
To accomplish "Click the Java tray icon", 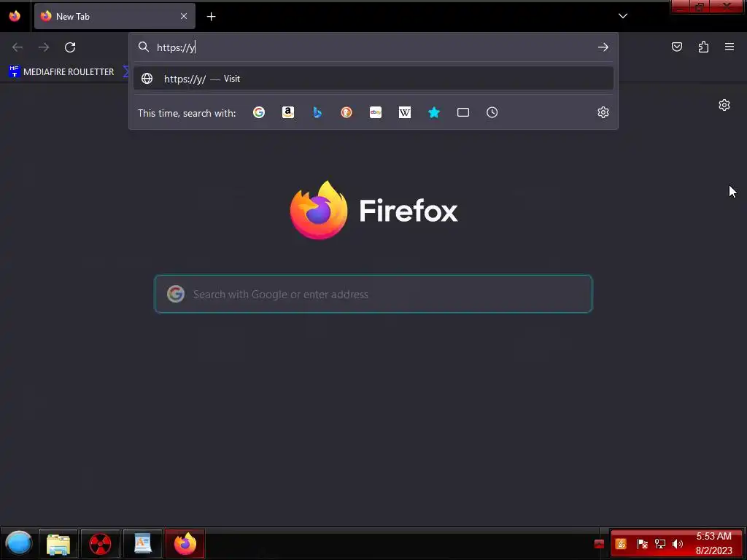I will click(x=621, y=544).
